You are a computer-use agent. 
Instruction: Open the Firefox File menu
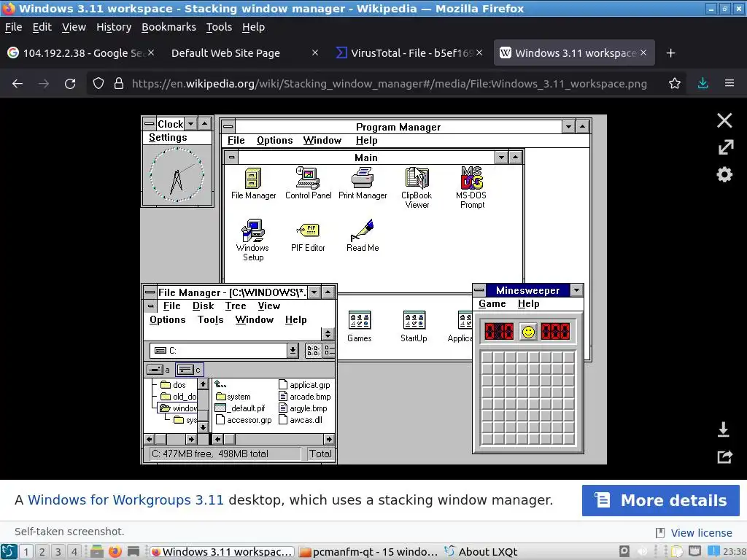13,27
